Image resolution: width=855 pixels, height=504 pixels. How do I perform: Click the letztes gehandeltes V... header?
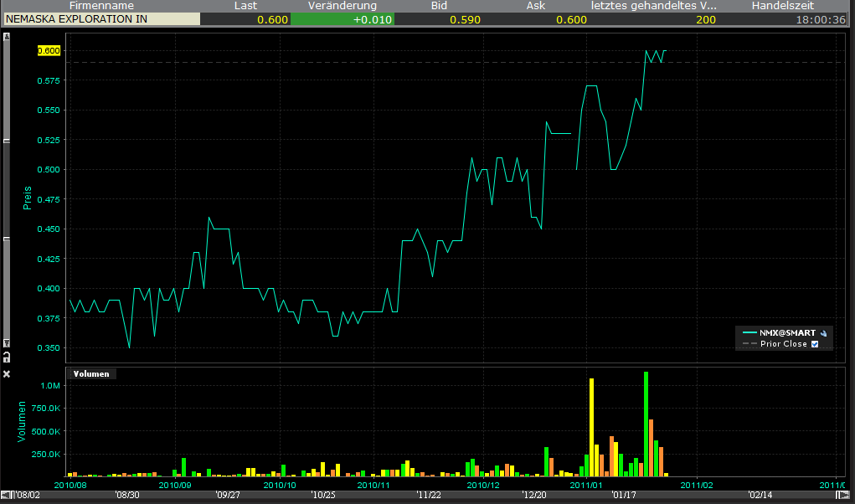654,6
